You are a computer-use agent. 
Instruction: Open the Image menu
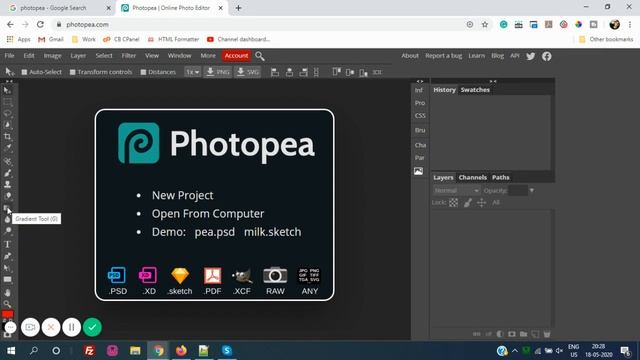[53, 56]
